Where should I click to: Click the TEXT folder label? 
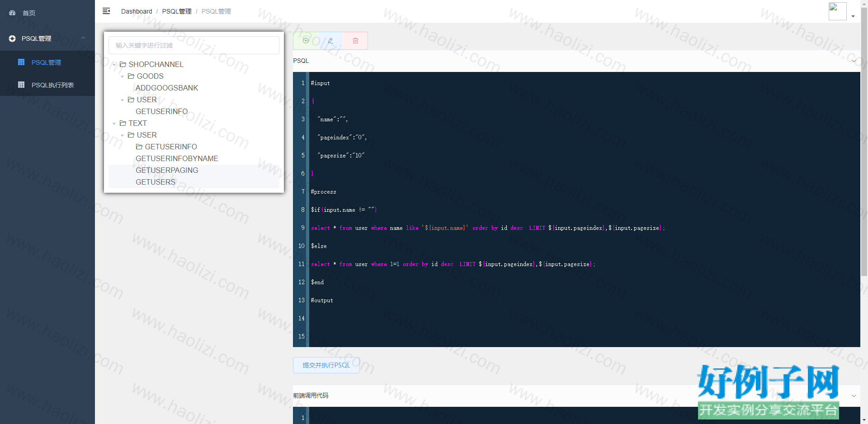click(137, 123)
